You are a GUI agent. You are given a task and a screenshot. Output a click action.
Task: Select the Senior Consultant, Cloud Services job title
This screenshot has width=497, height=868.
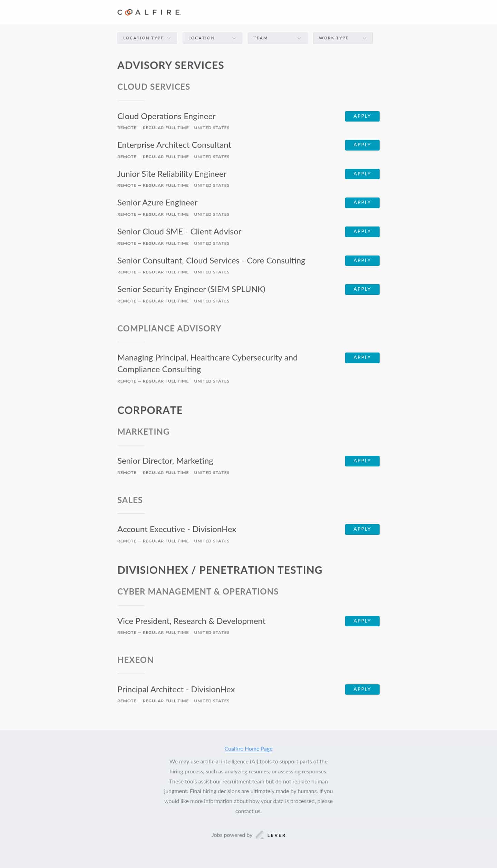(211, 260)
